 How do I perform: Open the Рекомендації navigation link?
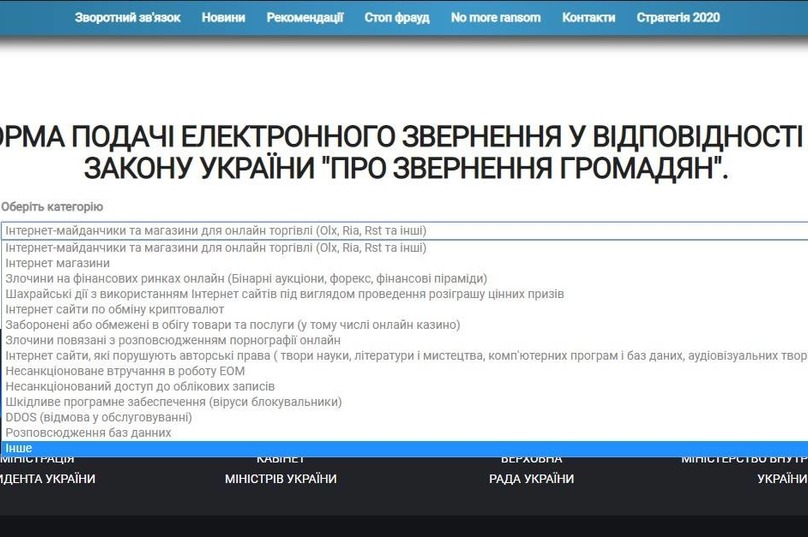[x=305, y=18]
